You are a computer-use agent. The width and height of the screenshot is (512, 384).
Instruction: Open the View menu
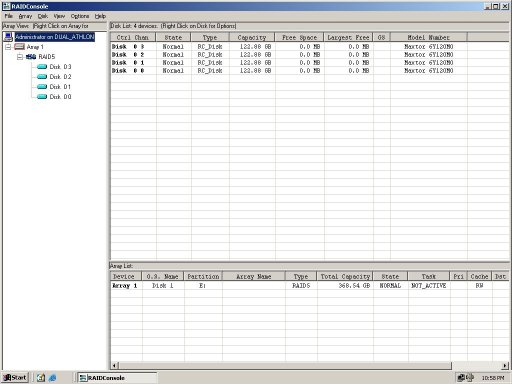pos(59,16)
